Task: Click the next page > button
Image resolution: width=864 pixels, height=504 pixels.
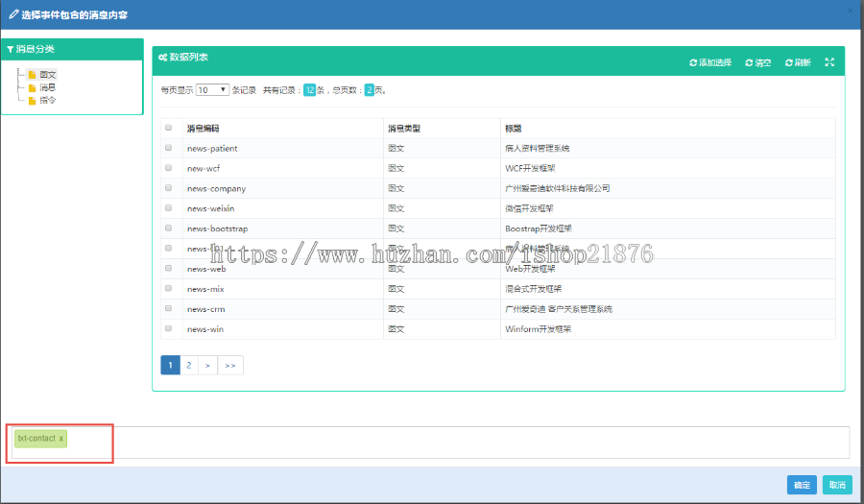Action: (x=207, y=365)
